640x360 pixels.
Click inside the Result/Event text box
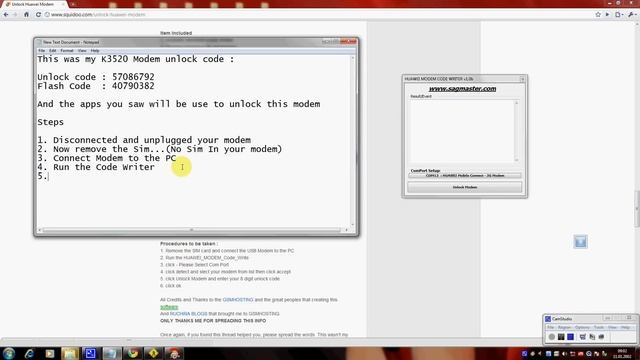462,131
